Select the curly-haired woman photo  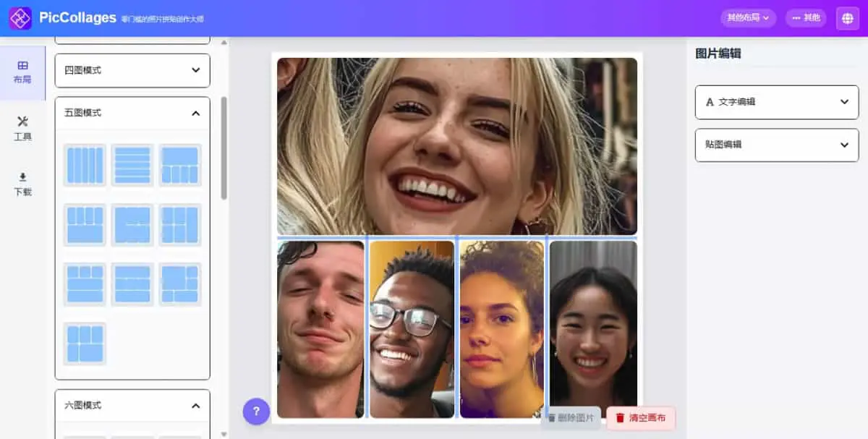tap(501, 329)
